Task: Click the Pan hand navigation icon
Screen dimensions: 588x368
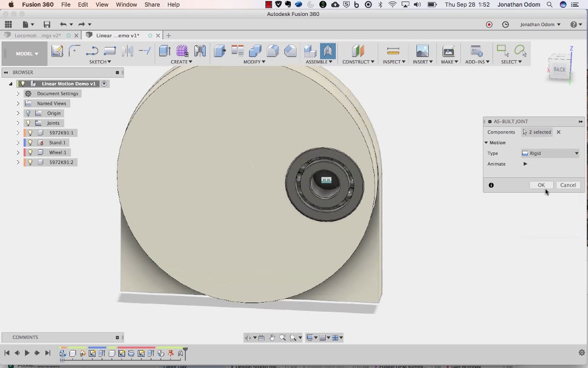Action: (272, 337)
